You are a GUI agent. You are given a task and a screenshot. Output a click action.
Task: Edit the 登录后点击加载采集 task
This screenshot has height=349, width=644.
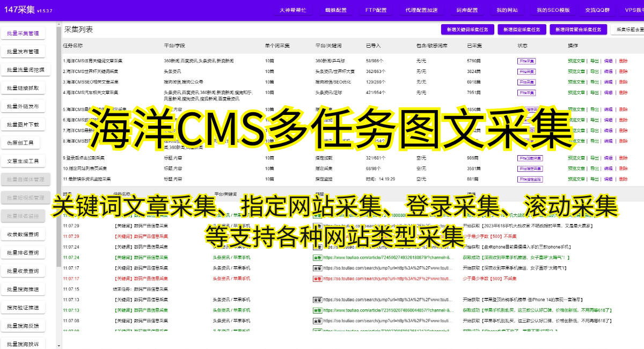608,158
